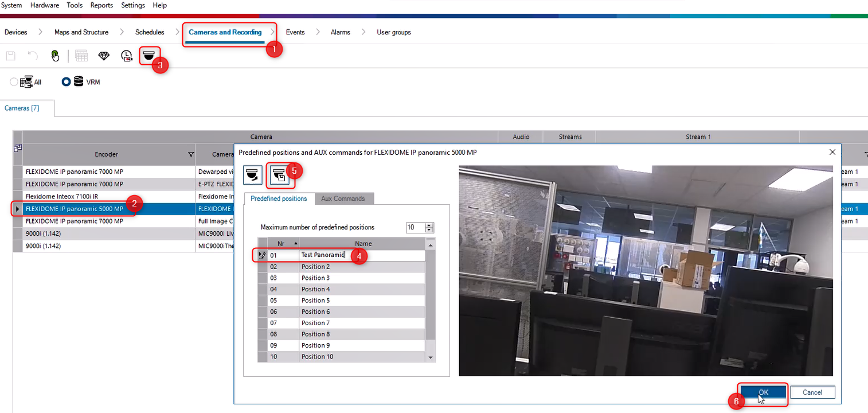The width and height of the screenshot is (868, 413).
Task: Cancel the predefined positions dialog
Action: 812,392
